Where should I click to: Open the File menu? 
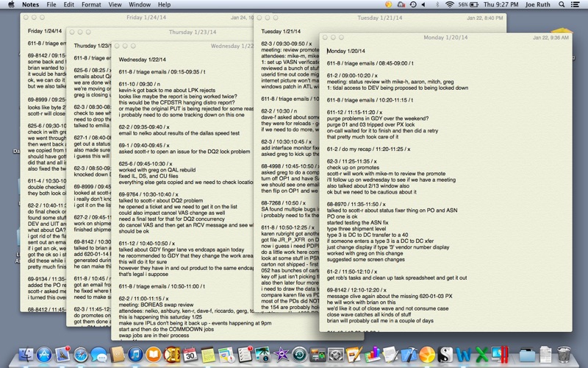(51, 4)
